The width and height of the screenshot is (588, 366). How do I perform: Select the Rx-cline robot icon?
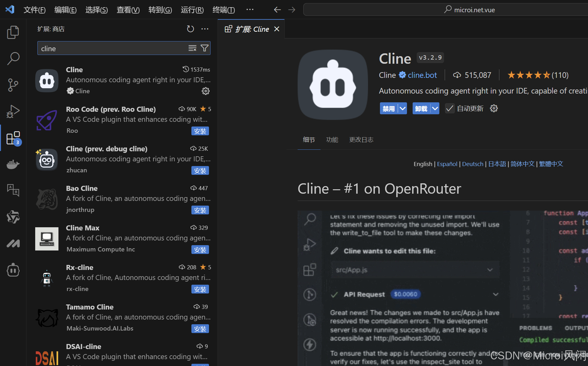[47, 278]
